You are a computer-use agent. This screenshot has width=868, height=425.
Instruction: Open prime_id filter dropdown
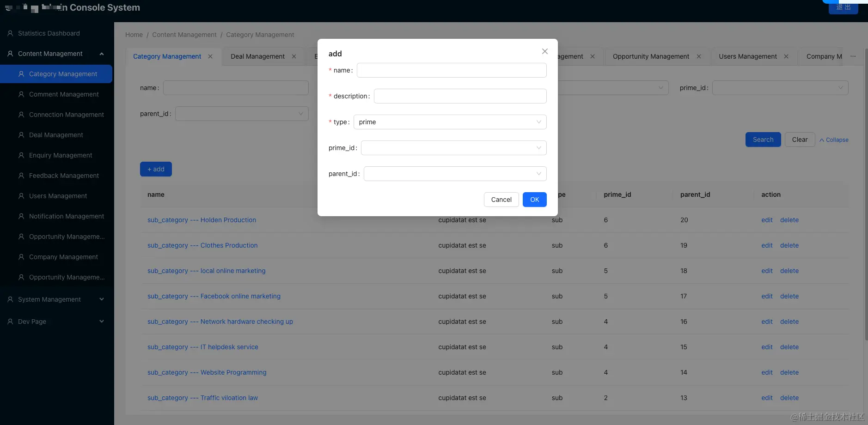[x=780, y=88]
